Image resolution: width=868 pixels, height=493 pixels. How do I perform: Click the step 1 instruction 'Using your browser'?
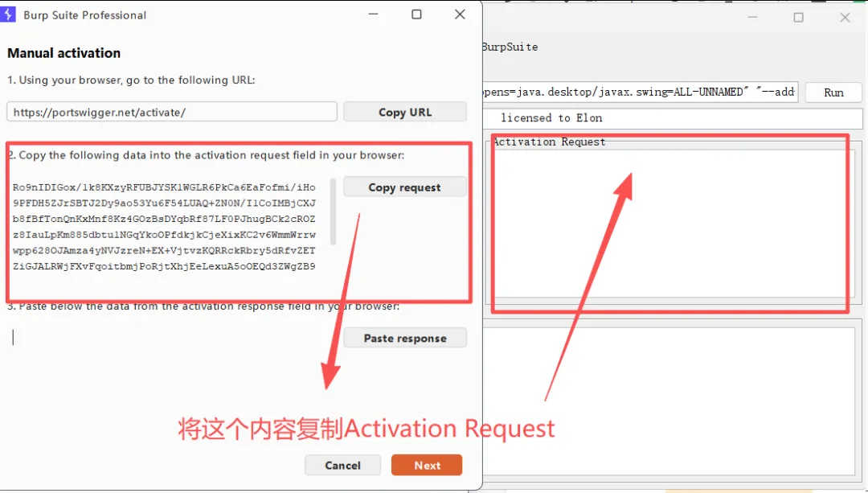[x=131, y=80]
